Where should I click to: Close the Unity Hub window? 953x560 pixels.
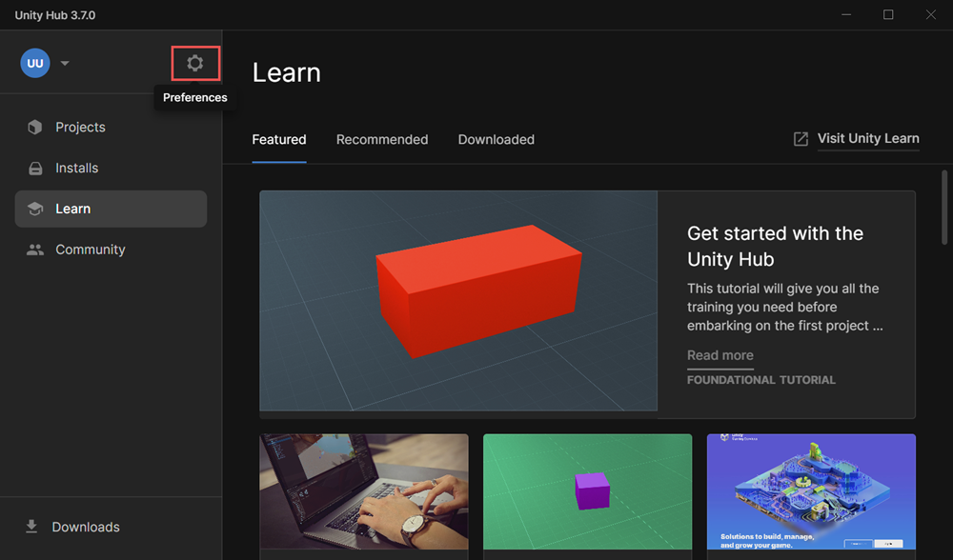930,14
